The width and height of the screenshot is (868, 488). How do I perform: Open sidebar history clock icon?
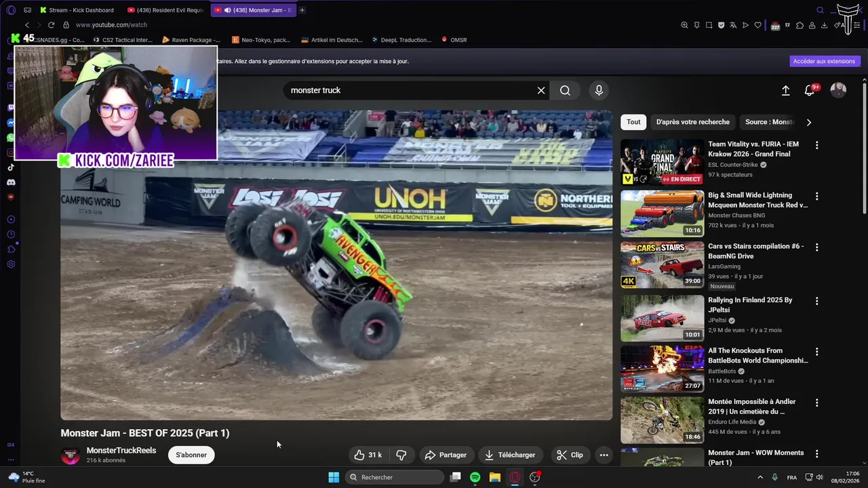(x=11, y=235)
